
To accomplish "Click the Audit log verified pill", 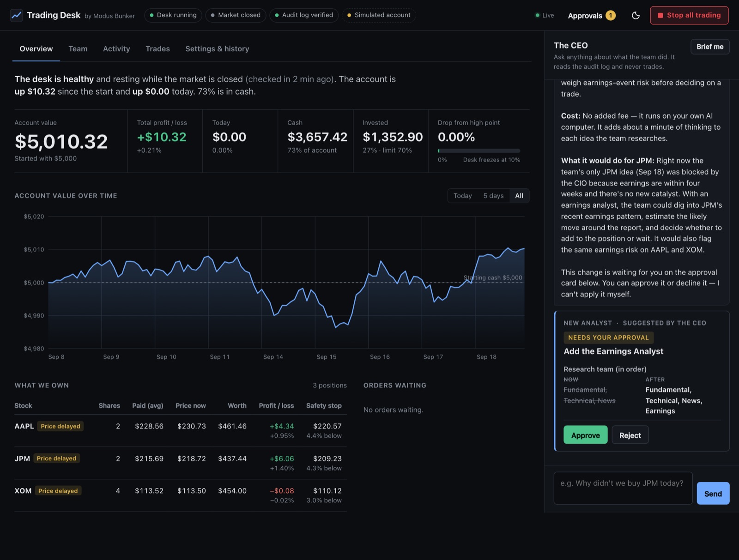I will click(304, 15).
